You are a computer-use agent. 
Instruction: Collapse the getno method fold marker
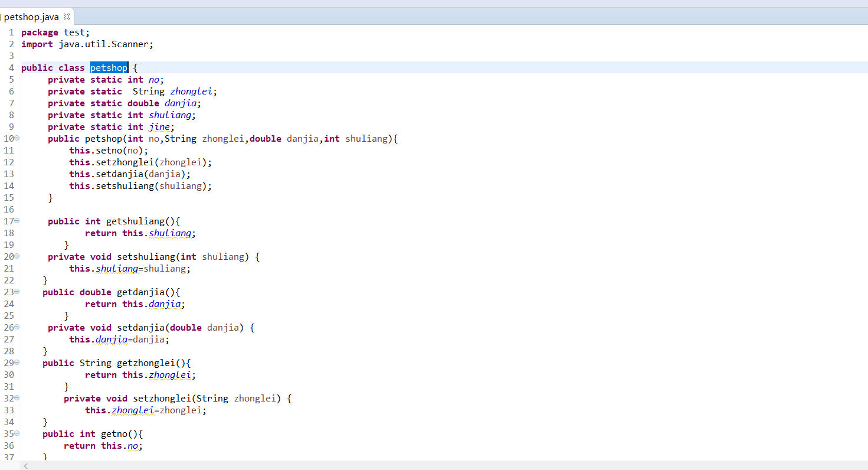[17, 433]
